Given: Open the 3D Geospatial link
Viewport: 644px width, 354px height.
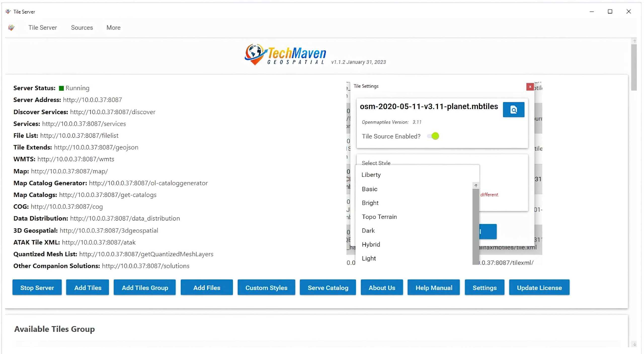Looking at the screenshot, I should [109, 231].
